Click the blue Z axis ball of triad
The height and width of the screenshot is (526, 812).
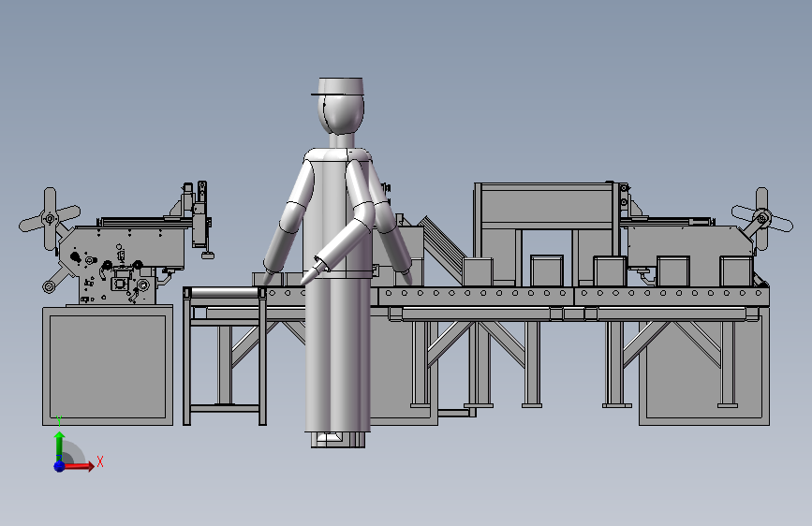coord(60,466)
